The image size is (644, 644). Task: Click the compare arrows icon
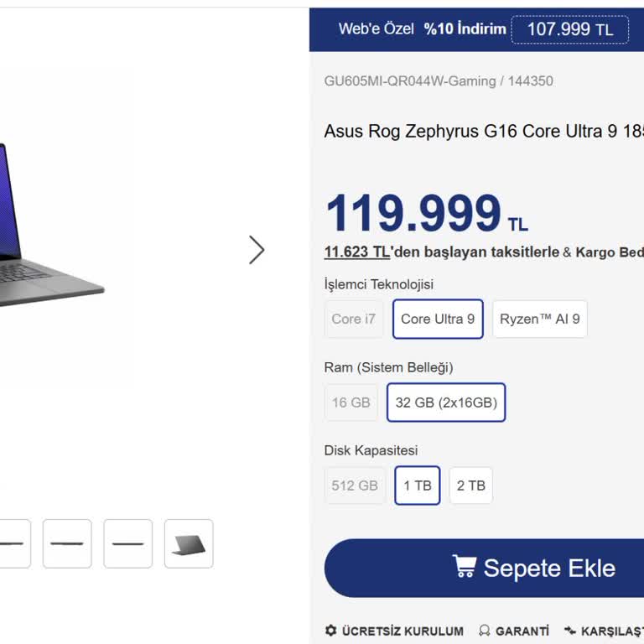point(569,630)
